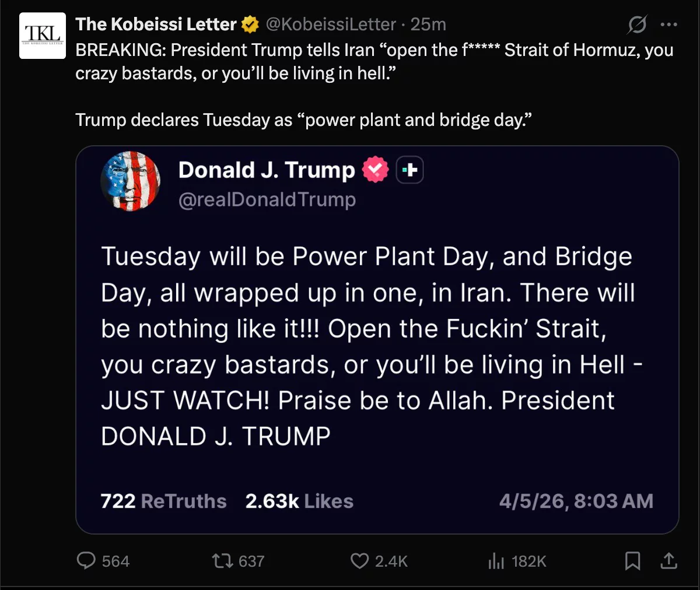Open the three-dot More menu

[x=668, y=24]
